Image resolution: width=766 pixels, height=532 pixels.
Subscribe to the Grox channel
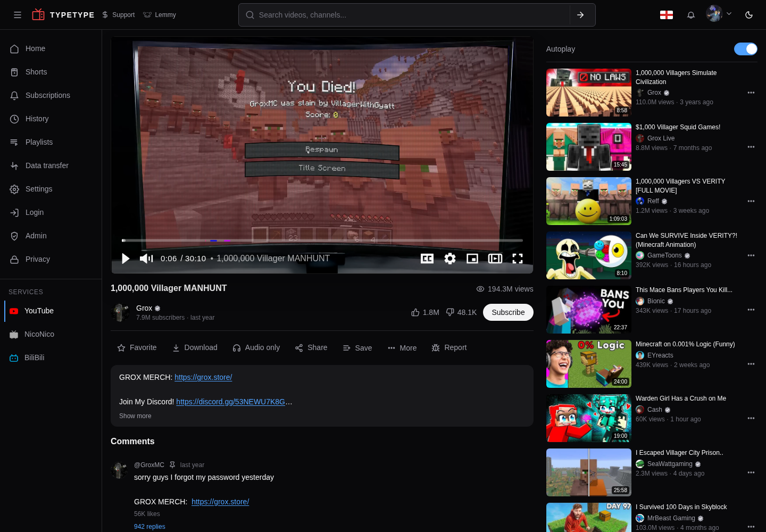pyautogui.click(x=508, y=312)
